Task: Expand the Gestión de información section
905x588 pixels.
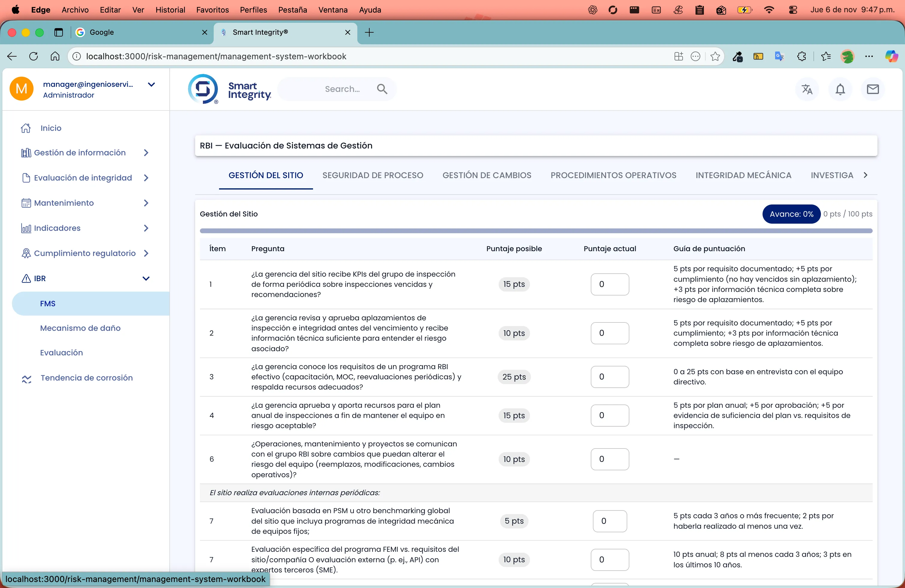Action: click(146, 152)
